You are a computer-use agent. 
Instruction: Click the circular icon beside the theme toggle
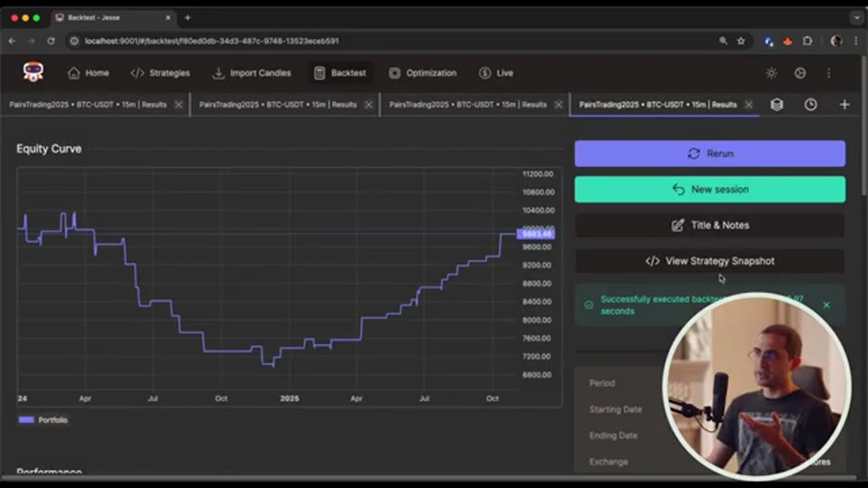click(800, 73)
